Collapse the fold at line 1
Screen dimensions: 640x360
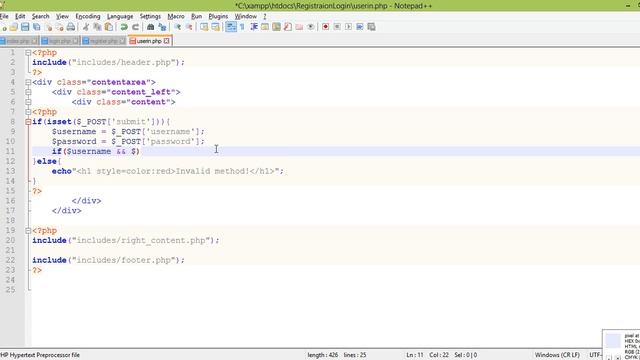point(28,53)
